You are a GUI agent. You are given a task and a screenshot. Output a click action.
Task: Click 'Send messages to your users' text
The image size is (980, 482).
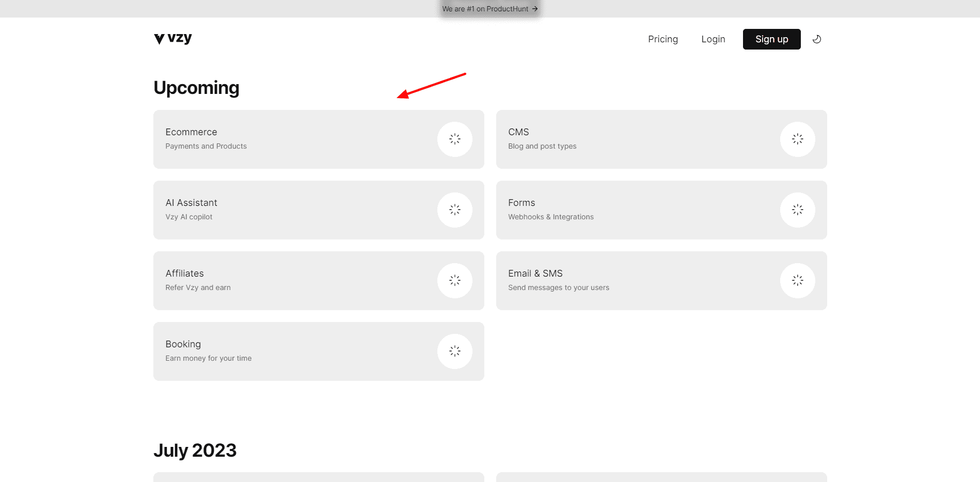coord(559,287)
